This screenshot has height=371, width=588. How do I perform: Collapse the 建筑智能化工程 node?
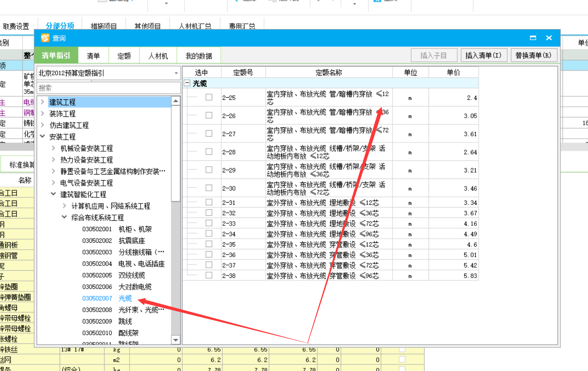click(54, 194)
